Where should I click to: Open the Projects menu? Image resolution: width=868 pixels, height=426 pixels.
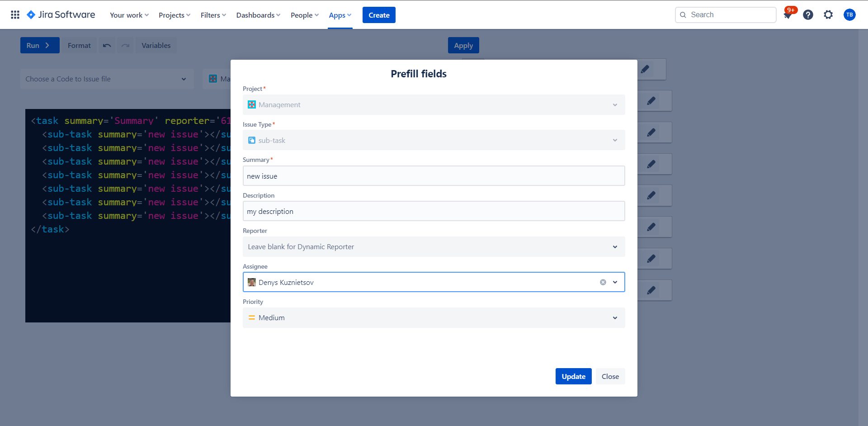(175, 15)
